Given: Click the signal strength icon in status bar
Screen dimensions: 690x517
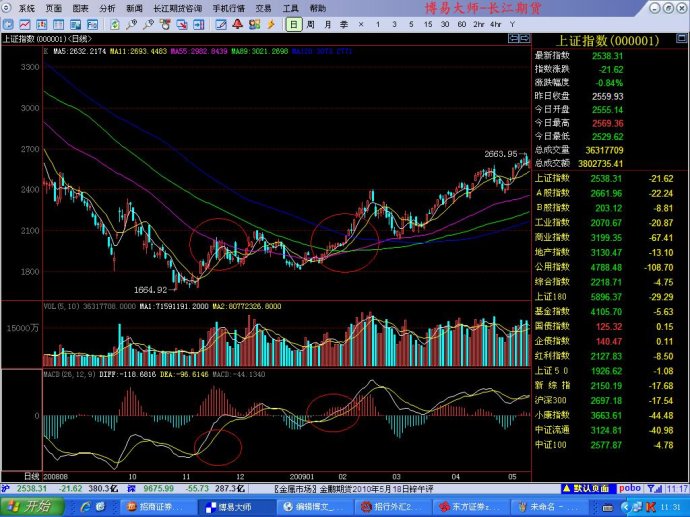Looking at the screenshot, I should coord(653,488).
